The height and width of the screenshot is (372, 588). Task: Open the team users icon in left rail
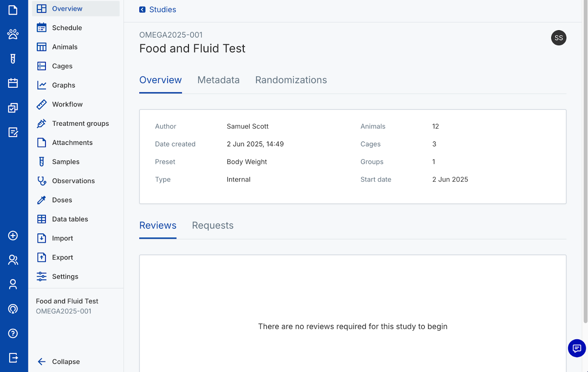(x=13, y=260)
